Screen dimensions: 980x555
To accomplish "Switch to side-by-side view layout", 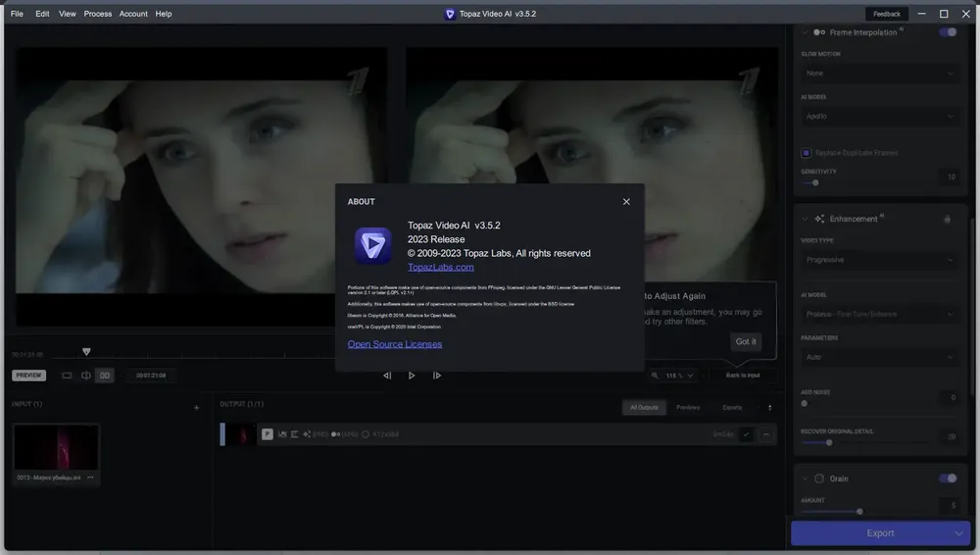I will [105, 376].
